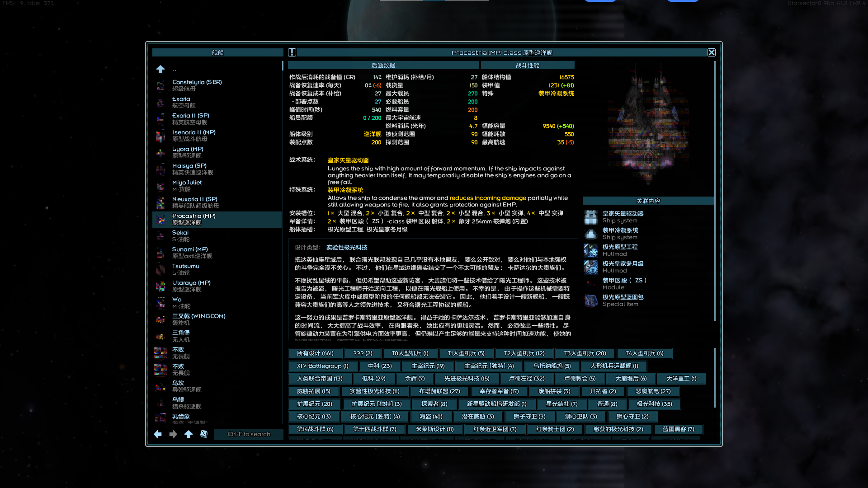868x488 pixels.
Task: Select Tsutsumu L-油轮 list entry
Action: tap(217, 270)
